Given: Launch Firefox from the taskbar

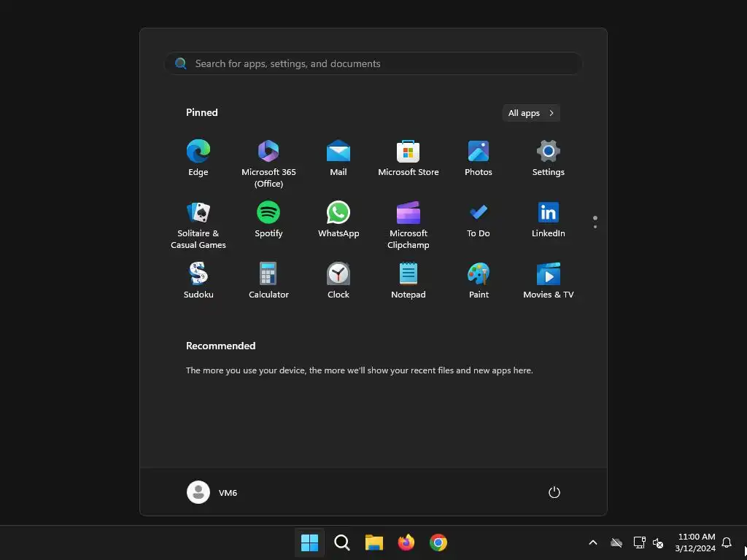Looking at the screenshot, I should tap(406, 542).
